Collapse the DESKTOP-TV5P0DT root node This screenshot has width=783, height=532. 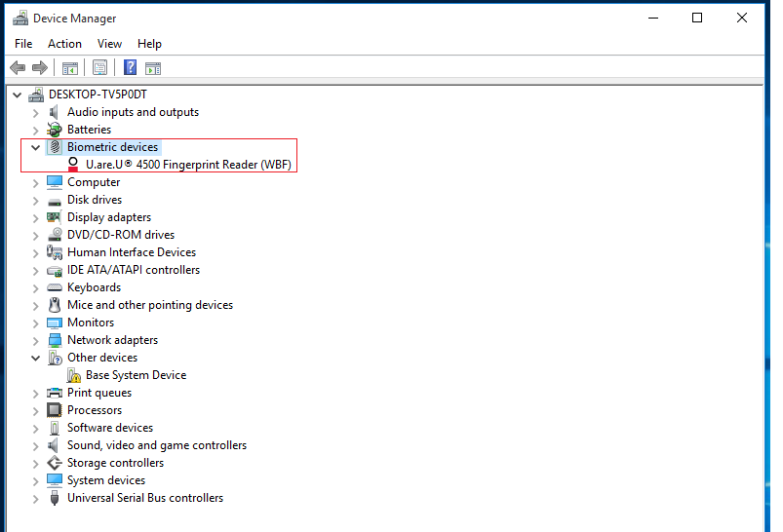pos(18,95)
